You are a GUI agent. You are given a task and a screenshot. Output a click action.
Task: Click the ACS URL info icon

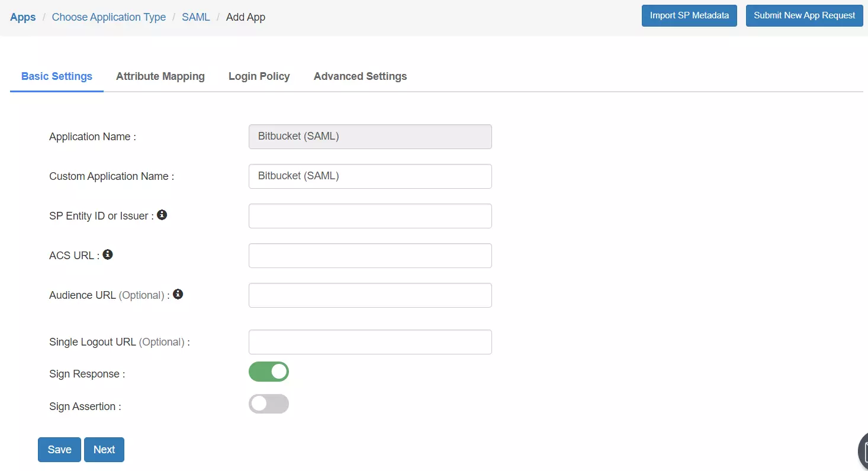[107, 253]
